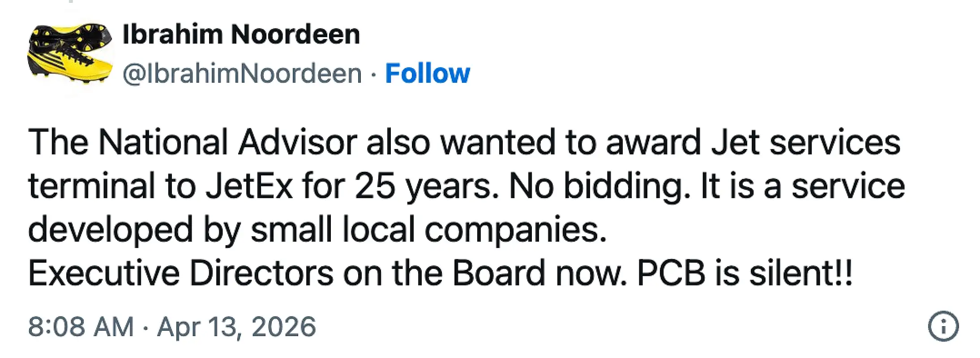This screenshot has height=358, width=980.
Task: Click the word "award" in the tweet
Action: pos(653,142)
